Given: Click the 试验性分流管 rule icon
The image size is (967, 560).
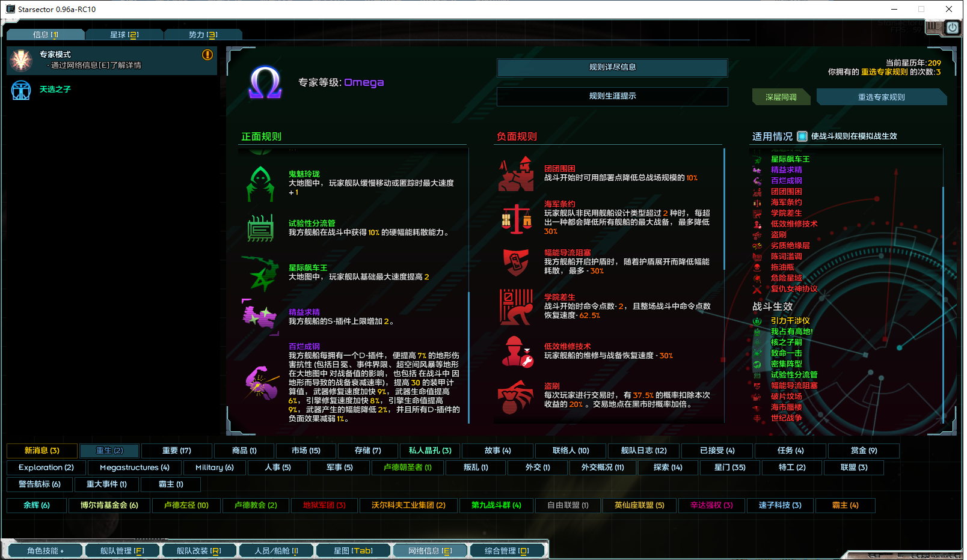Looking at the screenshot, I should coord(260,228).
